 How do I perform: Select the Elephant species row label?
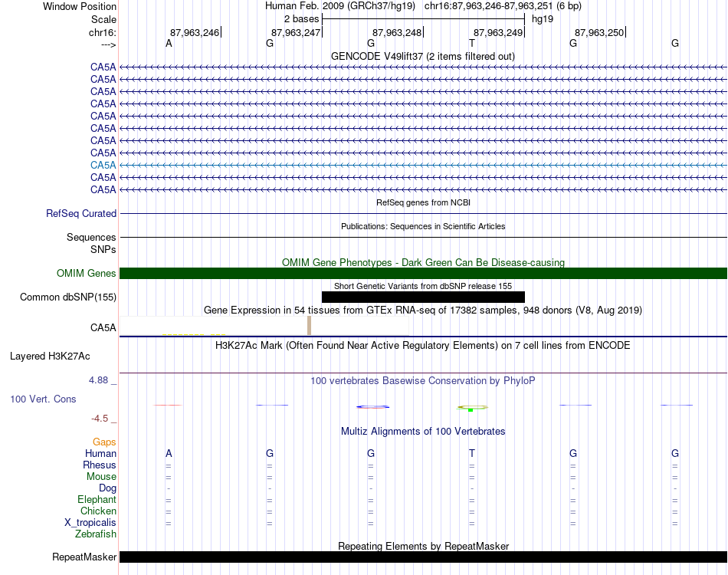click(97, 500)
